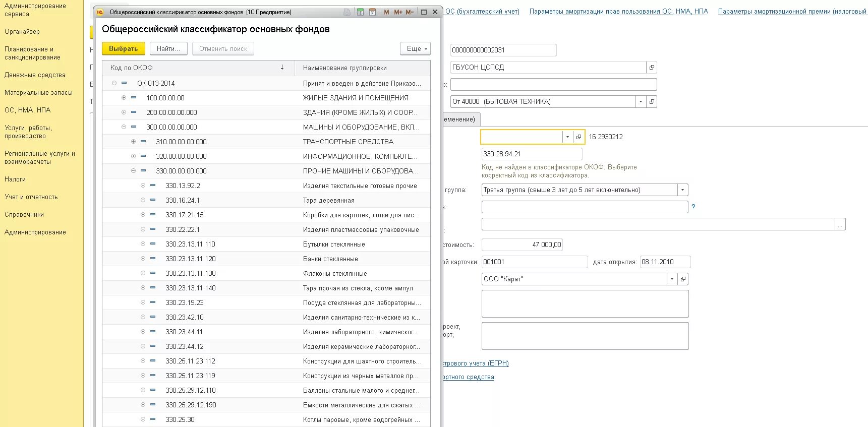The height and width of the screenshot is (427, 868).
Task: Open the Третья группа amortization dropdown
Action: pos(683,190)
